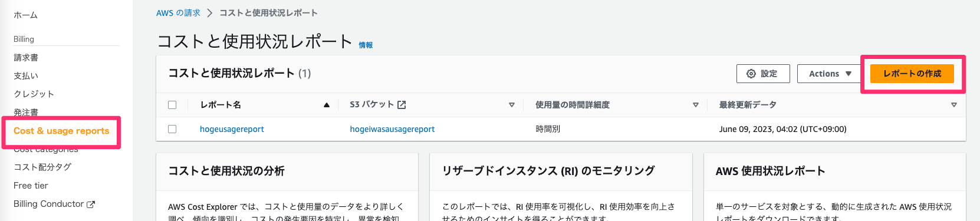Click the S3 バケット external link icon

click(x=402, y=105)
